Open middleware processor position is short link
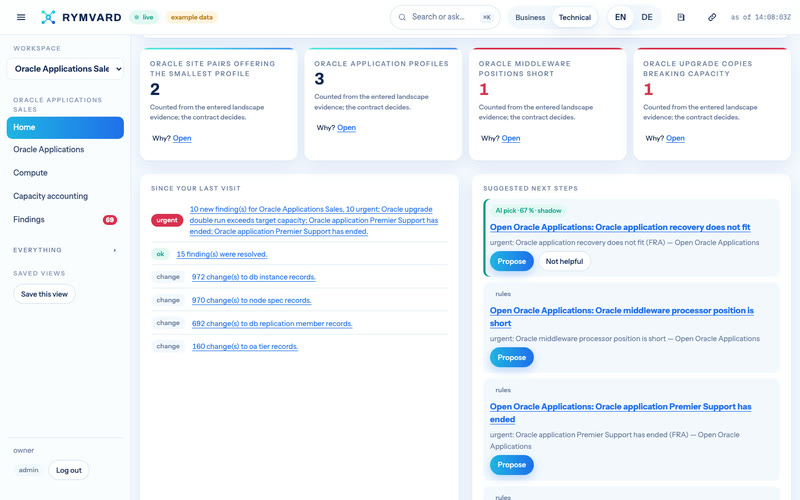The width and height of the screenshot is (800, 500). pyautogui.click(x=621, y=317)
